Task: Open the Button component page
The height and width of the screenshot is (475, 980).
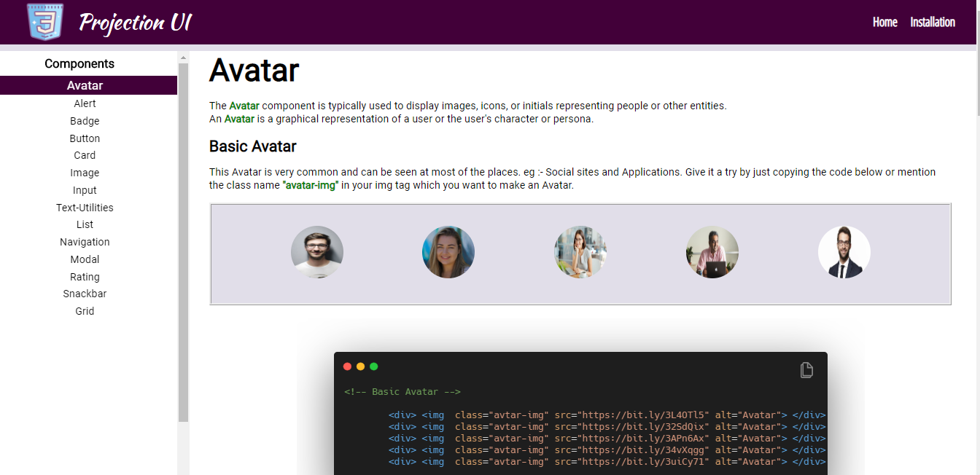Action: (85, 138)
